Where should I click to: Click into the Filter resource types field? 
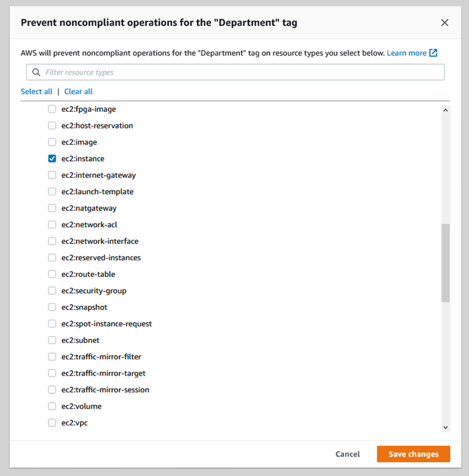tap(239, 72)
